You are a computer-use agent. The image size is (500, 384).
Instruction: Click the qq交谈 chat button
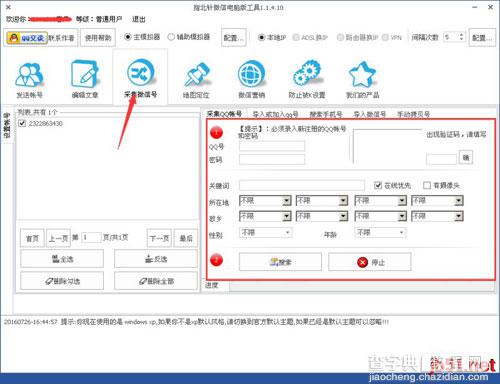[27, 38]
